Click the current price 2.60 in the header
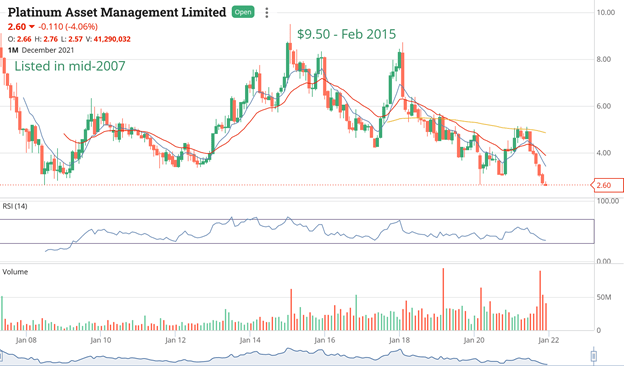Viewport: 624px width, 366px height. [x=17, y=27]
